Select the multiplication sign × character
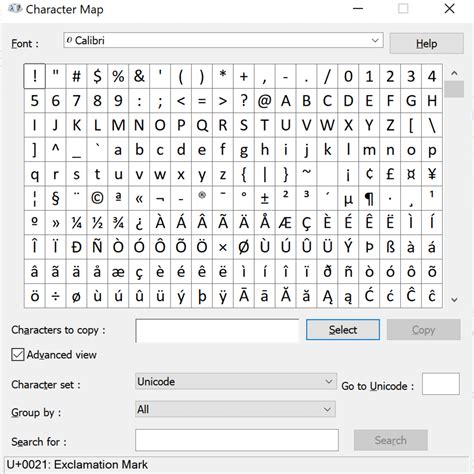474x474 pixels. pyautogui.click(x=223, y=247)
